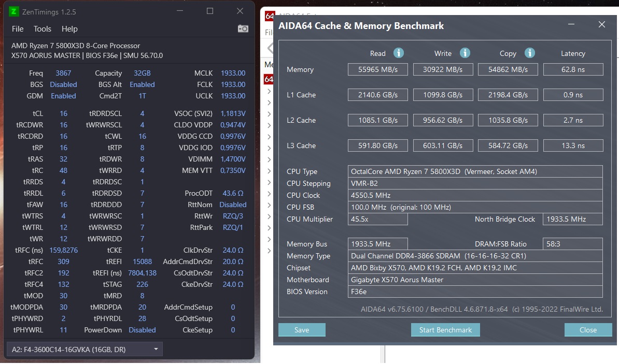Screen dimensions: 619x364
Task: Click the Close button in AIDA64 benchmark
Action: click(x=588, y=330)
